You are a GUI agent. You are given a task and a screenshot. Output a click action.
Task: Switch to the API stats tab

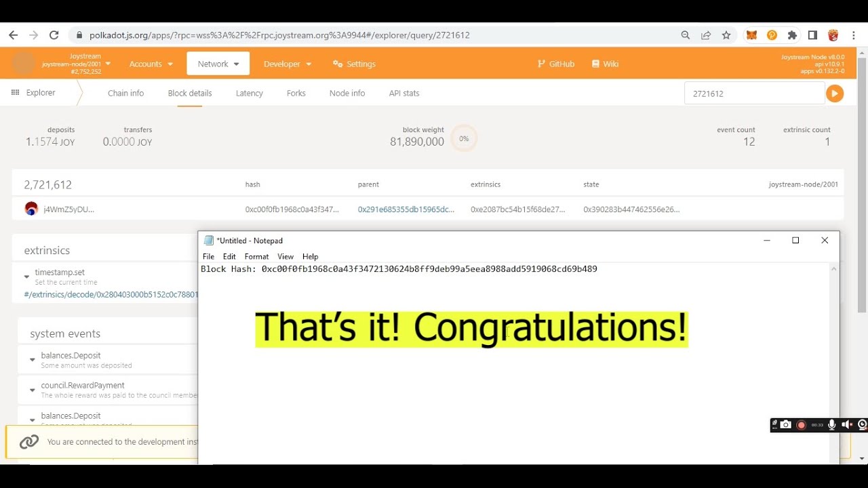(404, 93)
